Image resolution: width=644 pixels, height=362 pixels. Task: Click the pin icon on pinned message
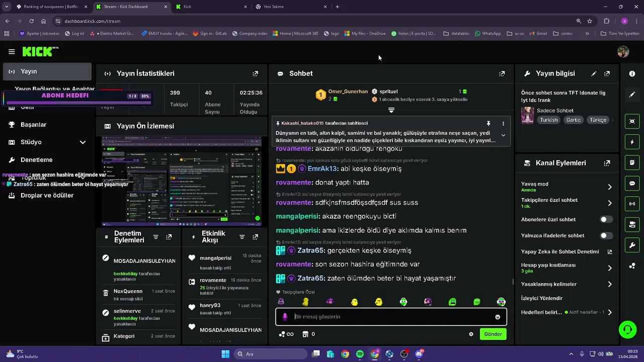point(488,123)
